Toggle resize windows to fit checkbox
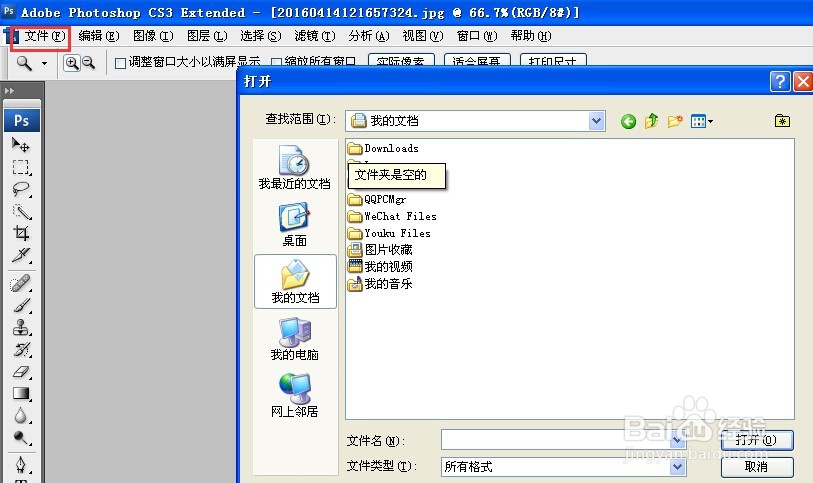This screenshot has width=813, height=483. pyautogui.click(x=120, y=63)
